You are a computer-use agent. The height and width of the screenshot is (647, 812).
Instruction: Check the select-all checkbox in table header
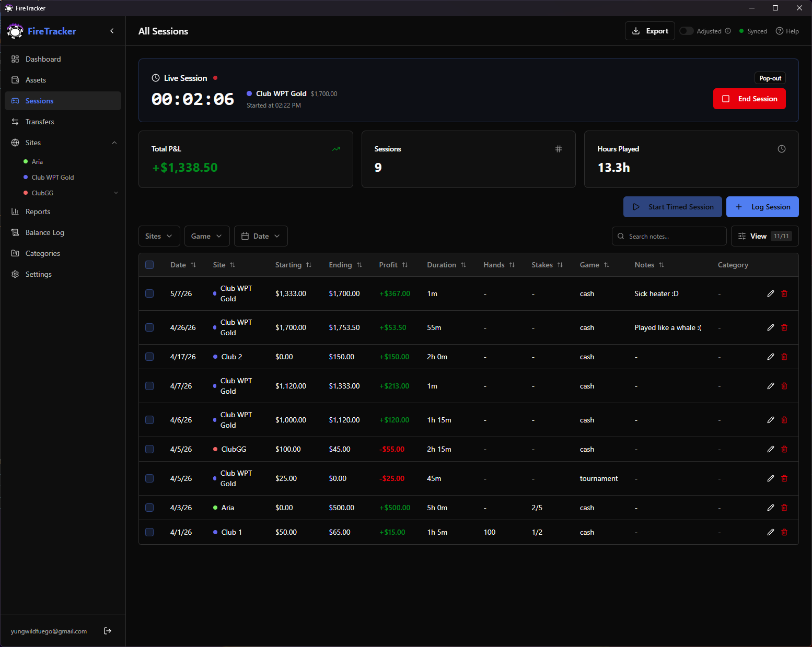(x=149, y=265)
